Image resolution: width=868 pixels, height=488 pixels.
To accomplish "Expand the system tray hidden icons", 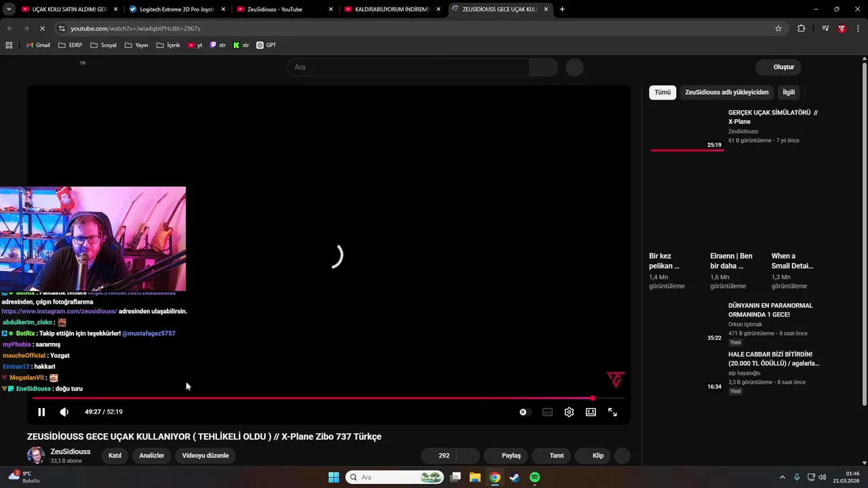I will click(782, 477).
